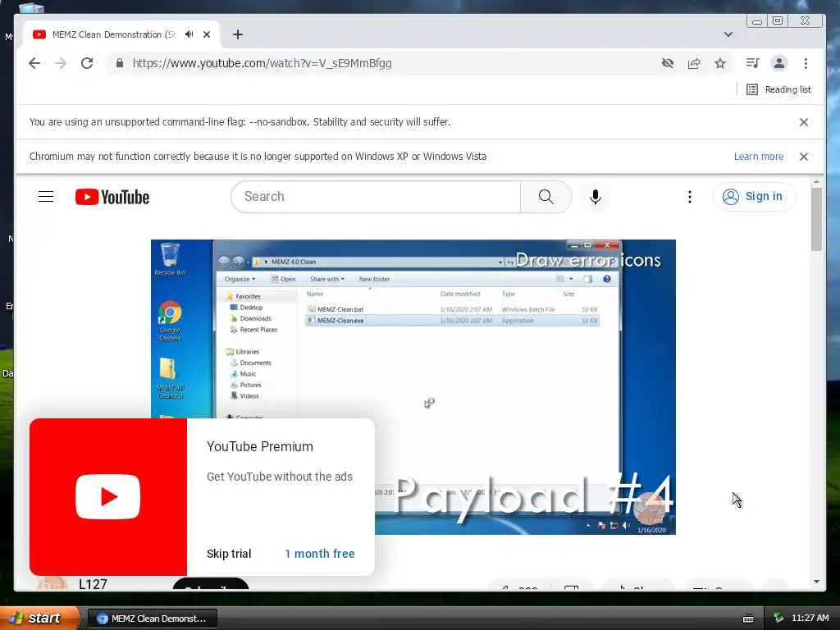Click the on-screen keyboard tray icon
This screenshot has height=630, width=840.
(x=748, y=619)
